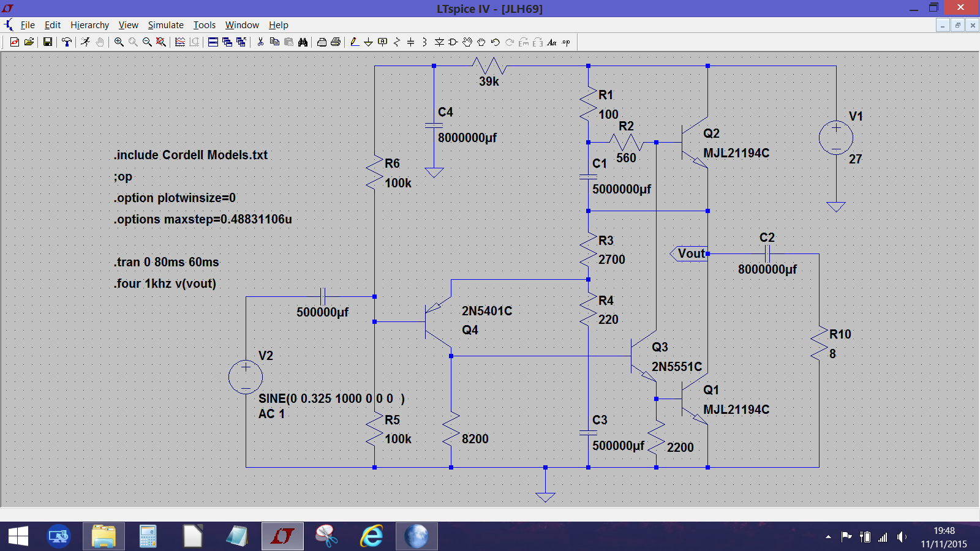Select the Copy tool icon
This screenshot has width=980, height=551.
pos(274,42)
